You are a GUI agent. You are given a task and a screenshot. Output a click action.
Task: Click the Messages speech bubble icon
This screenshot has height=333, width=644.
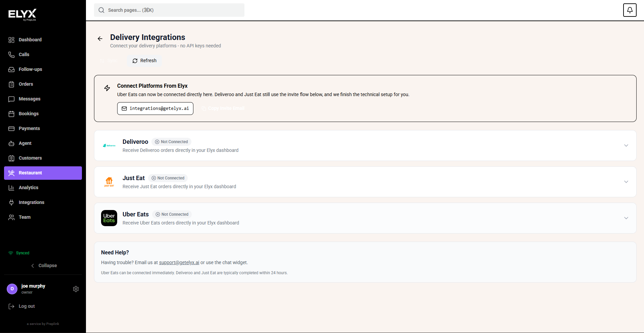tap(11, 99)
